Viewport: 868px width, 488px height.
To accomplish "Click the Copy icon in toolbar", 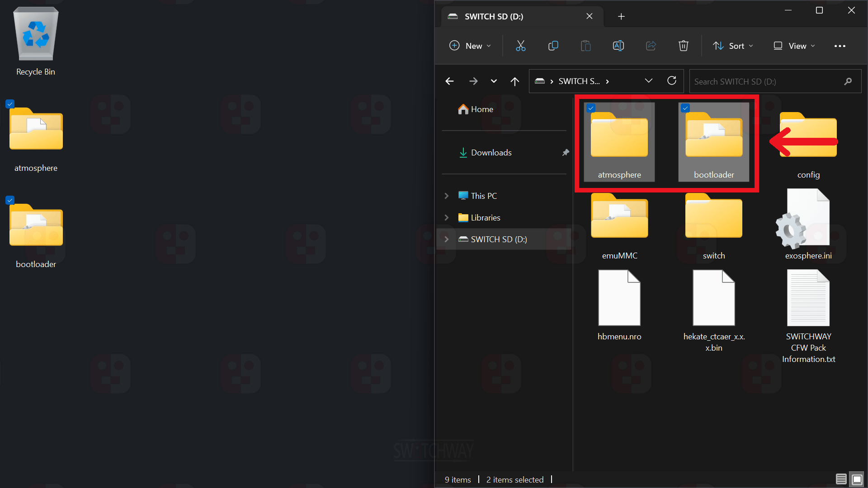I will pos(553,46).
